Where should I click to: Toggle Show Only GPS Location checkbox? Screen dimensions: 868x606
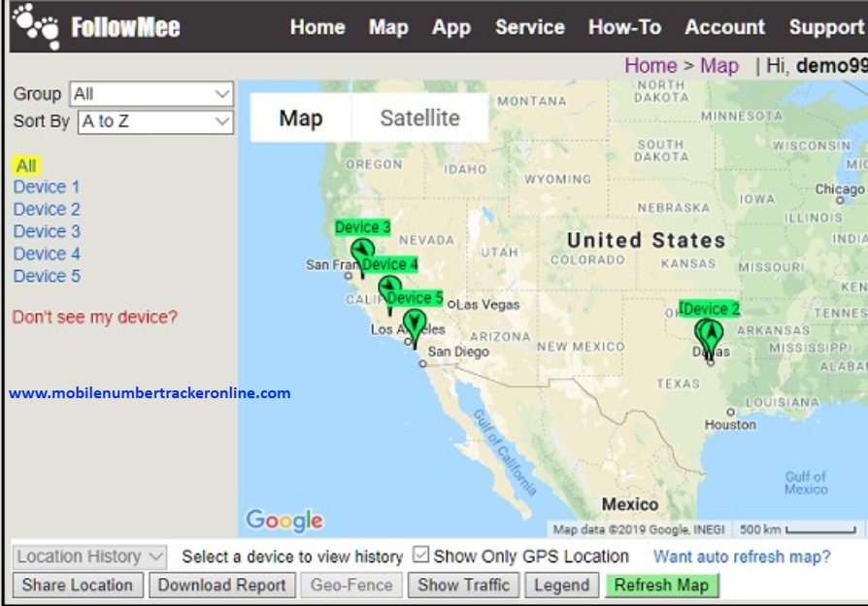click(x=420, y=555)
